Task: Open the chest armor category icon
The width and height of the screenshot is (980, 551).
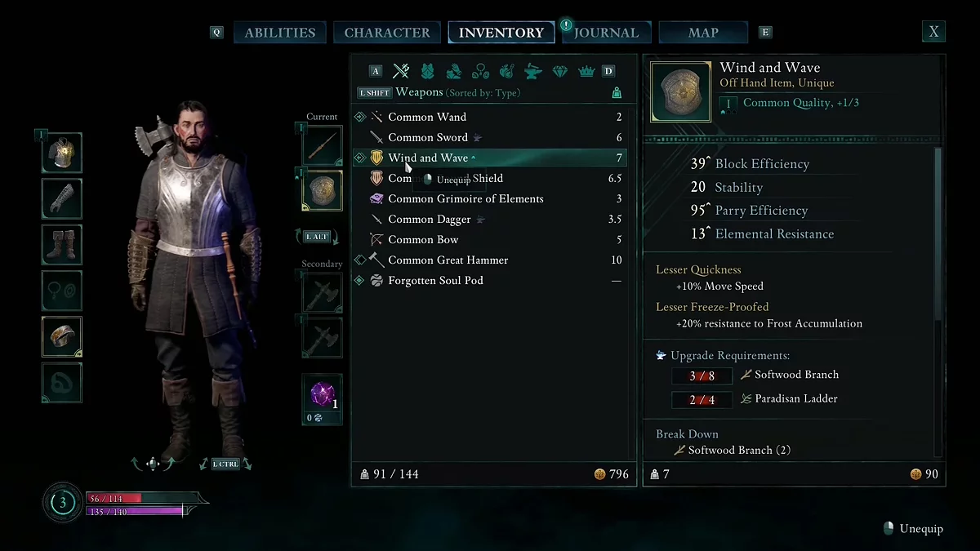Action: tap(427, 71)
